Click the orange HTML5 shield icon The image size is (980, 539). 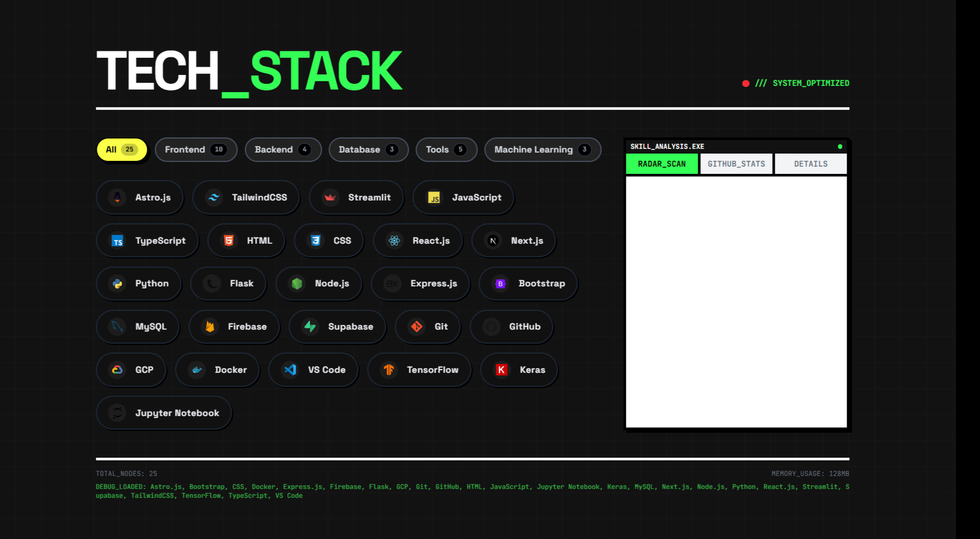tap(229, 241)
